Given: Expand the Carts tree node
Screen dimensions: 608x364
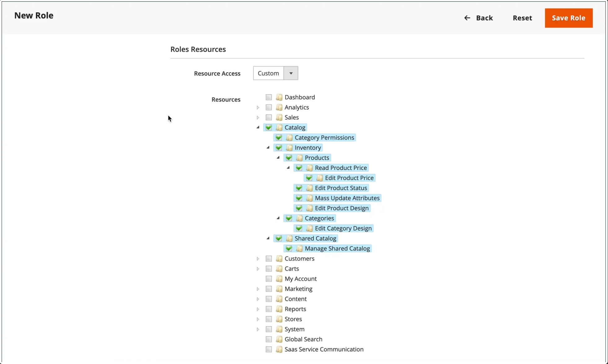Looking at the screenshot, I should [258, 269].
